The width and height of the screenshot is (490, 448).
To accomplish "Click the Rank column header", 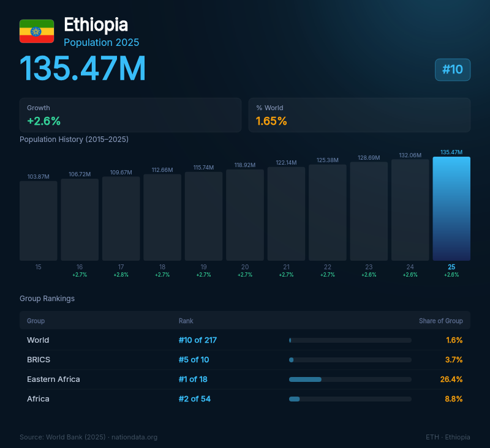I will [186, 321].
